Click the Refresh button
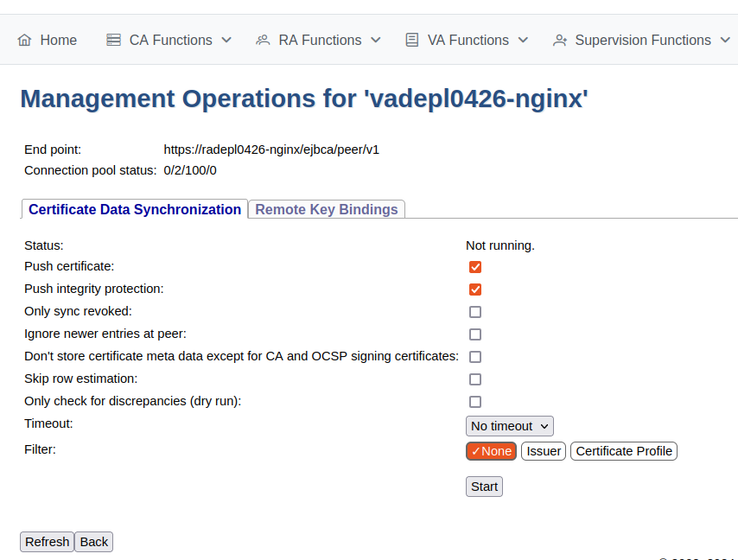The width and height of the screenshot is (738, 560). (47, 541)
